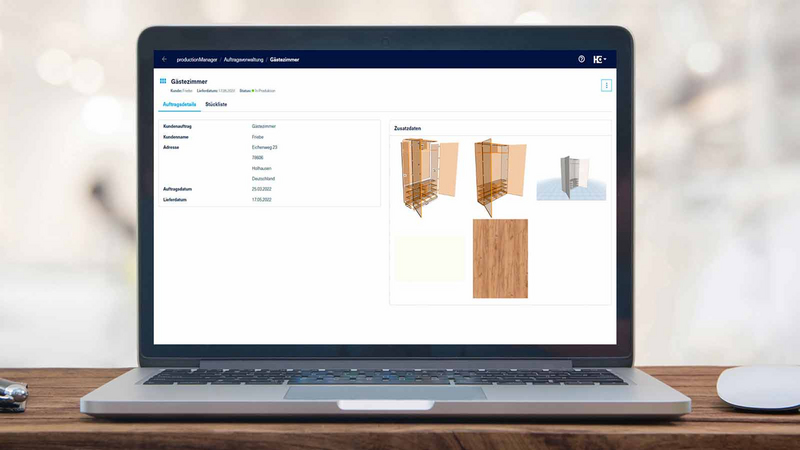Screen dimensions: 800x450
Task: Click the Eichenweg 23 address value
Action: pyautogui.click(x=264, y=147)
